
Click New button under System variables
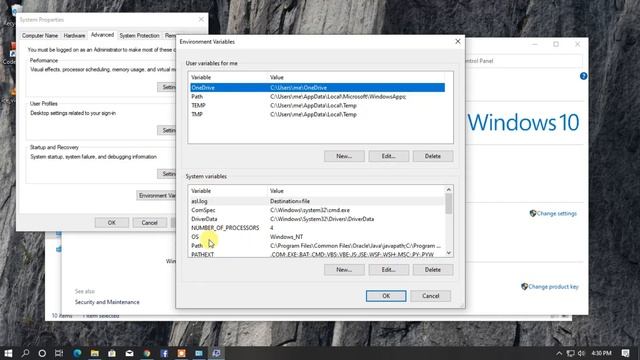point(344,269)
